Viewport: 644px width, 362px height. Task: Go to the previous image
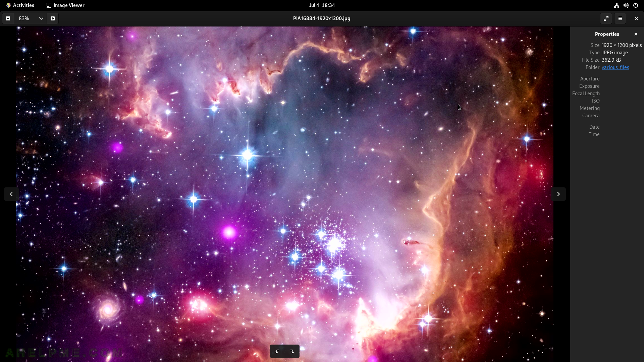coord(11,194)
